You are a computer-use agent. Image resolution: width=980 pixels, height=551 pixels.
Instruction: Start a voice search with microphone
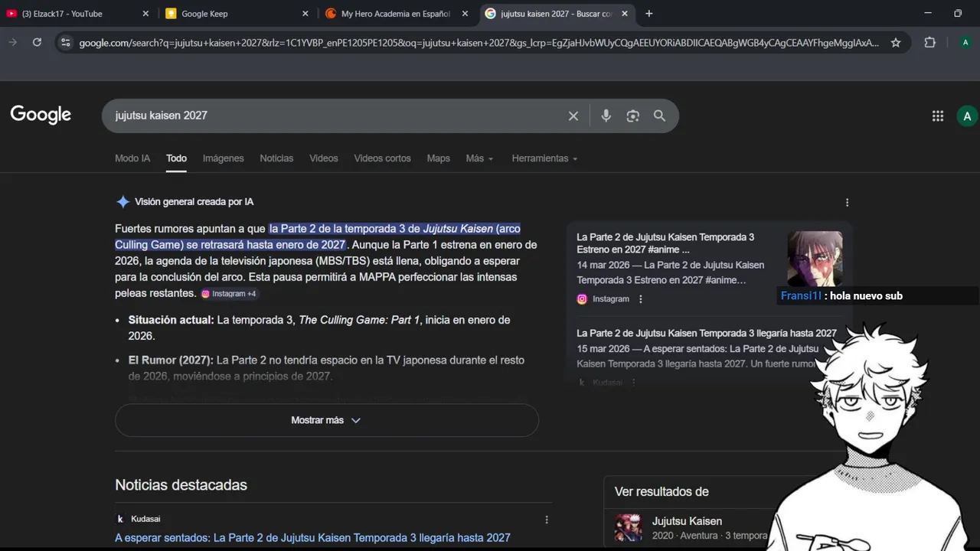click(606, 116)
